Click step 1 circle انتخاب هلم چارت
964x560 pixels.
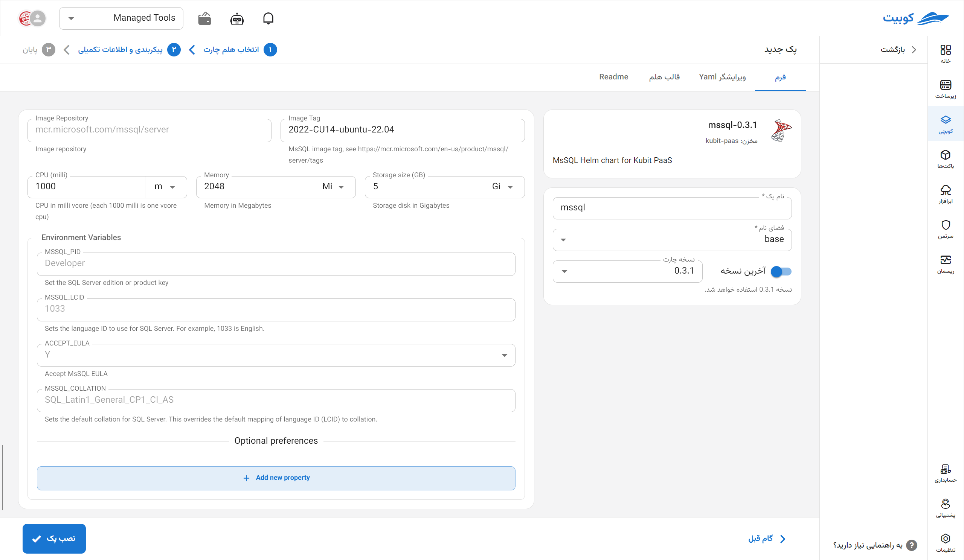click(270, 50)
